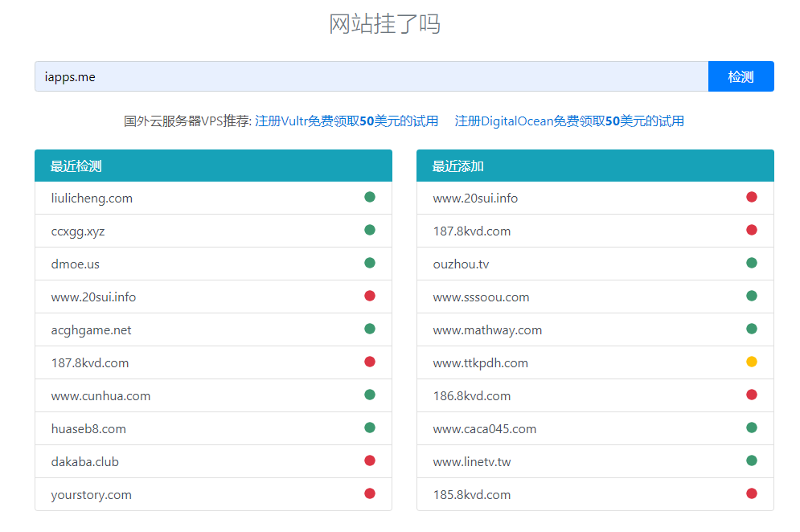Click red status dot for dakaba.club
This screenshot has width=800, height=532.
point(370,460)
